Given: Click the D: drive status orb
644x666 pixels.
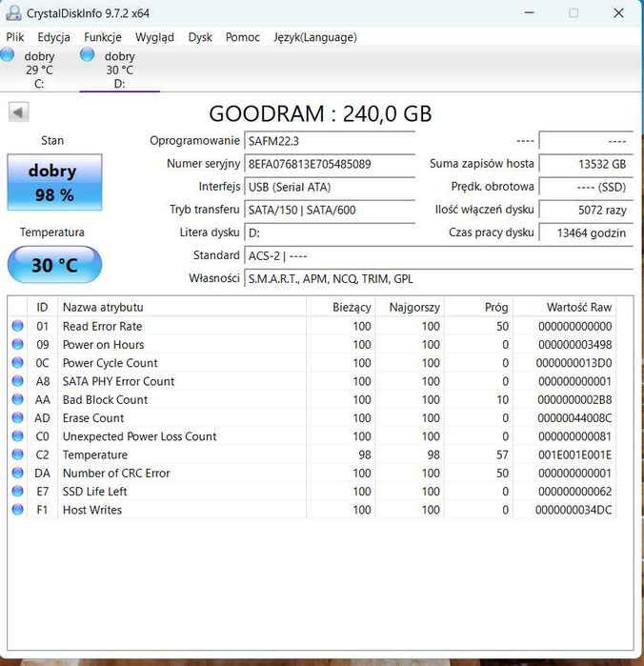Looking at the screenshot, I should 87,54.
